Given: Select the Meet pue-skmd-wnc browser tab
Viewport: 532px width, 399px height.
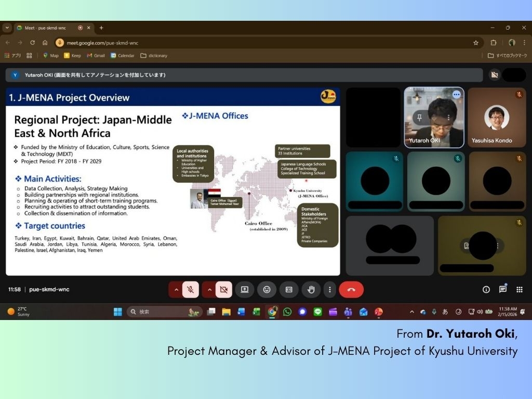Looking at the screenshot, I should pos(47,28).
